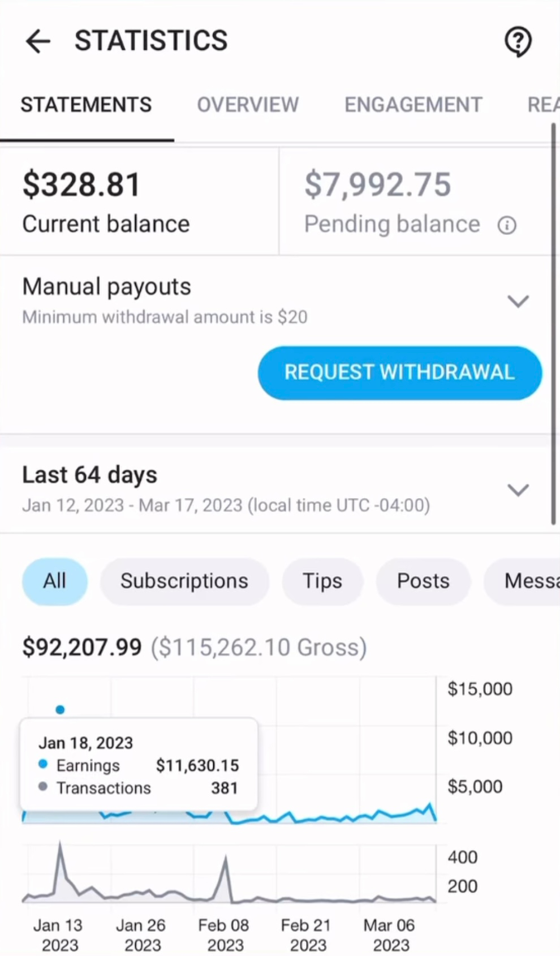Filter earnings by Posts
Viewport: 560px width, 956px height.
pos(423,581)
